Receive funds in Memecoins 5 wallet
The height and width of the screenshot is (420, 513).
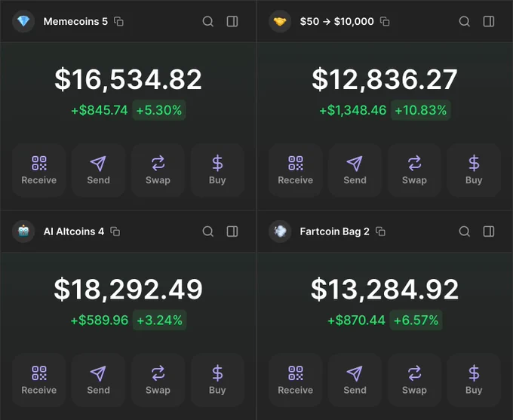tap(39, 170)
